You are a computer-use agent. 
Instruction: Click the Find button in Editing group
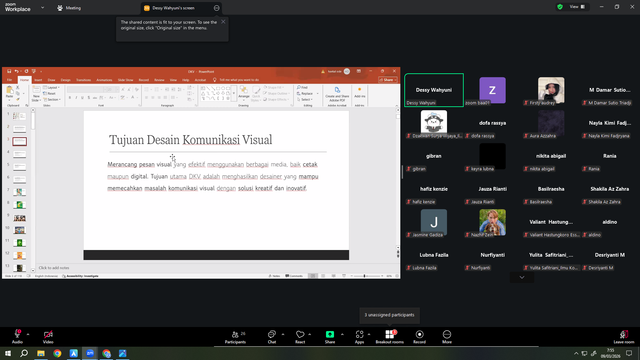pos(302,88)
